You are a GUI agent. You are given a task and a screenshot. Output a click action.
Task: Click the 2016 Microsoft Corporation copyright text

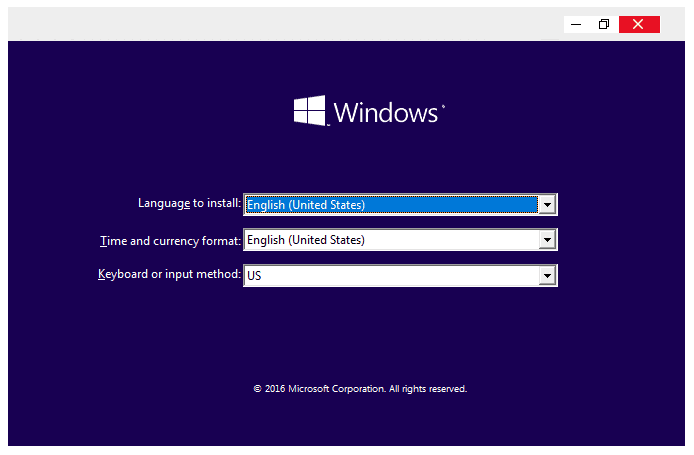pyautogui.click(x=360, y=389)
